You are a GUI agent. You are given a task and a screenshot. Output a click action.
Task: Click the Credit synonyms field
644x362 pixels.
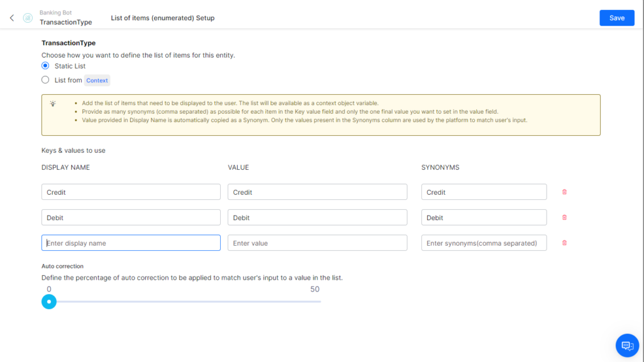coord(484,192)
